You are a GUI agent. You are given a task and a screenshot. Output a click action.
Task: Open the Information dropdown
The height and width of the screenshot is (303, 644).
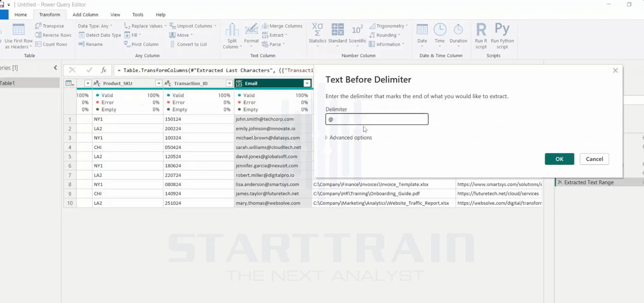(403, 44)
